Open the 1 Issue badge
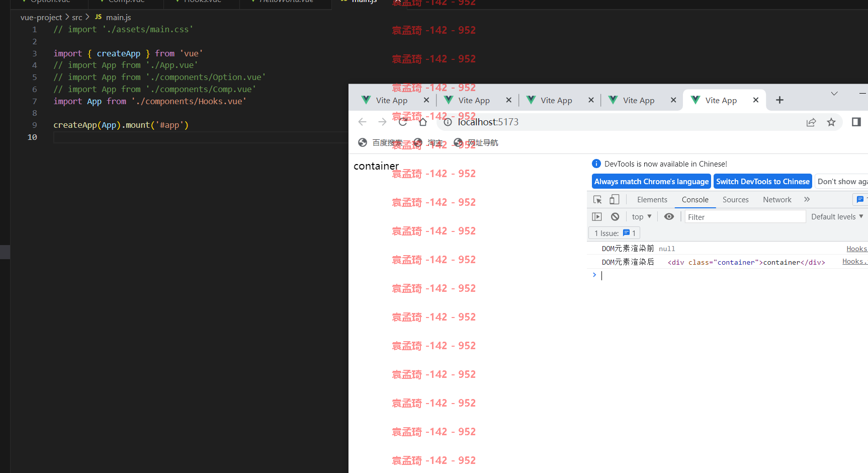Image resolution: width=868 pixels, height=473 pixels. 615,233
